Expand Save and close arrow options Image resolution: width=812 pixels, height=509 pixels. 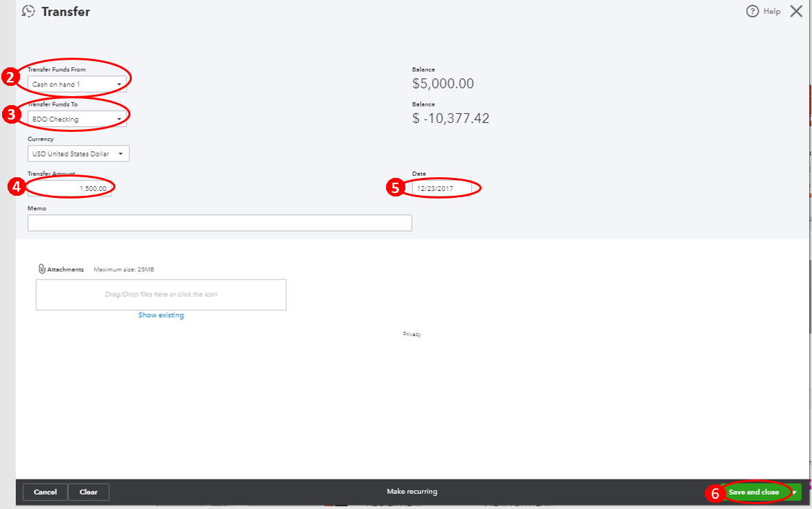click(x=794, y=492)
